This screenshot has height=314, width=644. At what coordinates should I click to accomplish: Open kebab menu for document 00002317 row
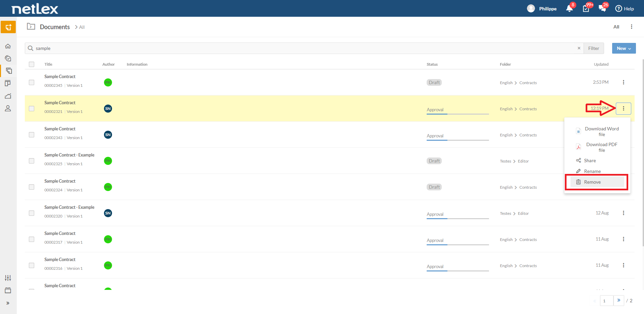pos(624,239)
